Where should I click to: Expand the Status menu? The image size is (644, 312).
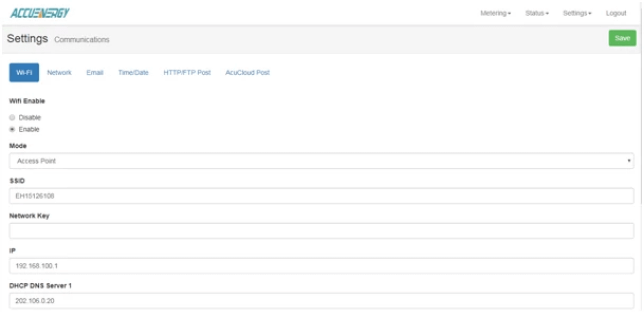point(537,13)
